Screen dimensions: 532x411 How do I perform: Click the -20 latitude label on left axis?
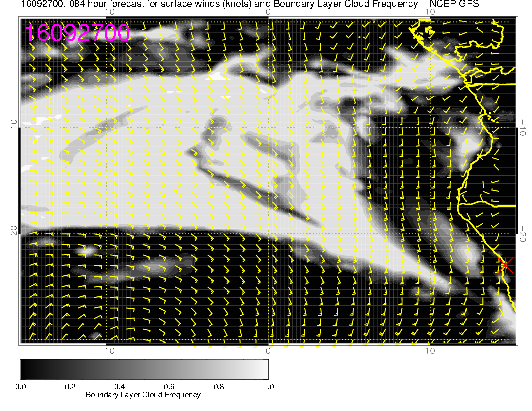pyautogui.click(x=15, y=230)
